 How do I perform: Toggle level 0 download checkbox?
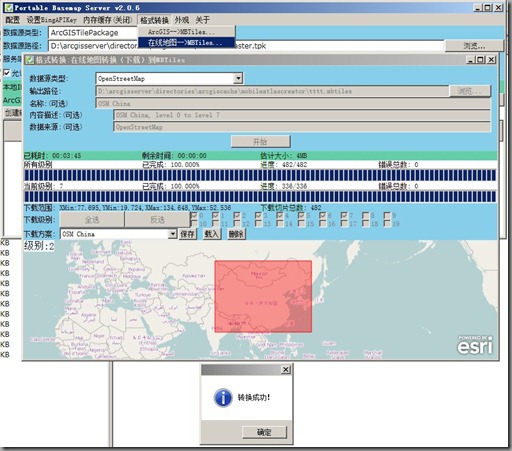tap(194, 215)
